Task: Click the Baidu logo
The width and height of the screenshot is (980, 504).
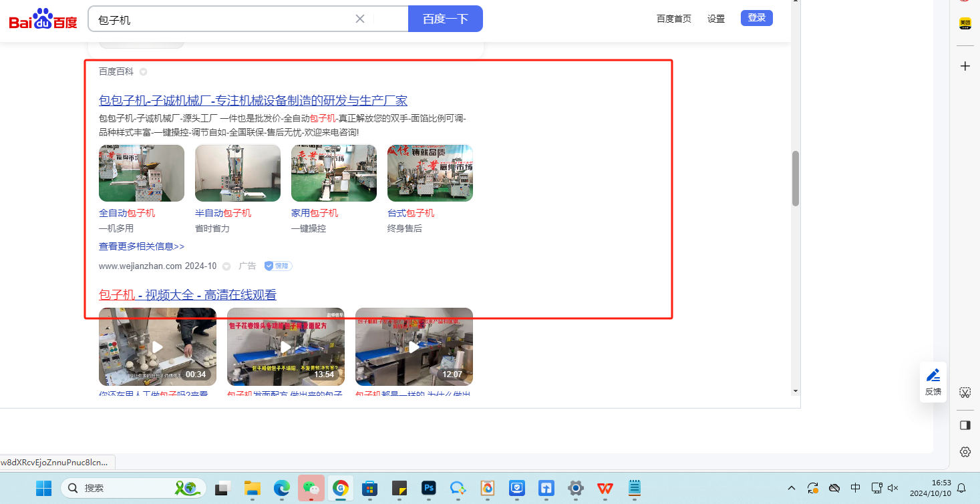Action: pos(43,19)
